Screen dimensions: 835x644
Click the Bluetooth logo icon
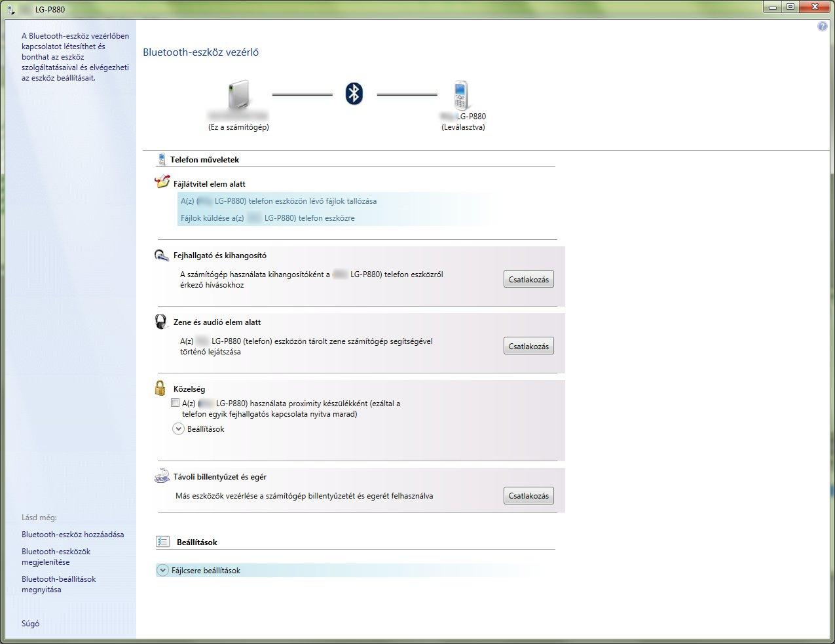354,94
